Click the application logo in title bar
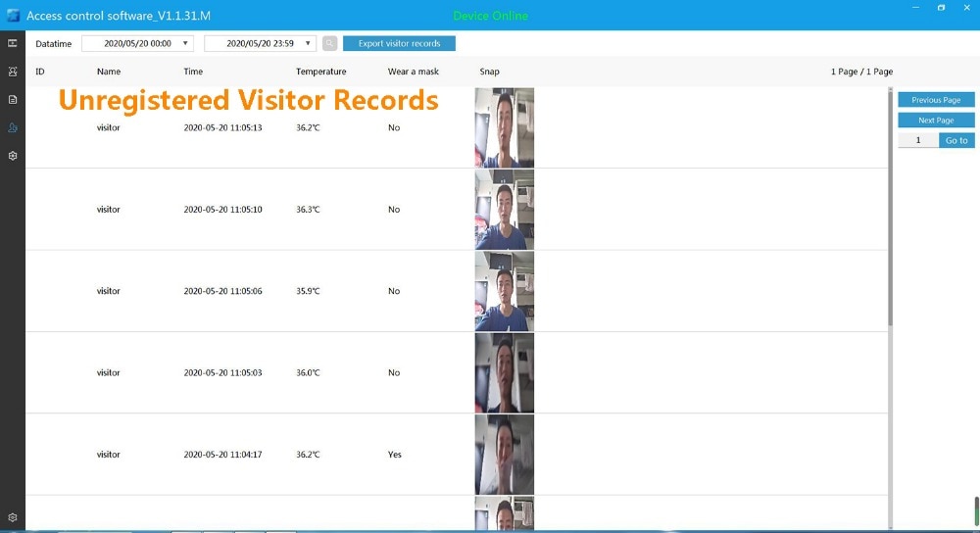 pos(13,16)
